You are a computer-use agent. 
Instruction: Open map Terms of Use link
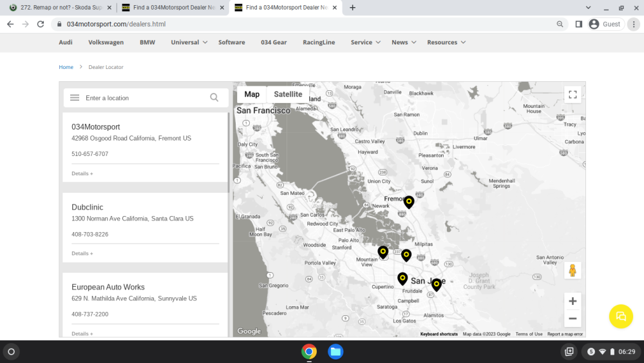[x=529, y=334]
